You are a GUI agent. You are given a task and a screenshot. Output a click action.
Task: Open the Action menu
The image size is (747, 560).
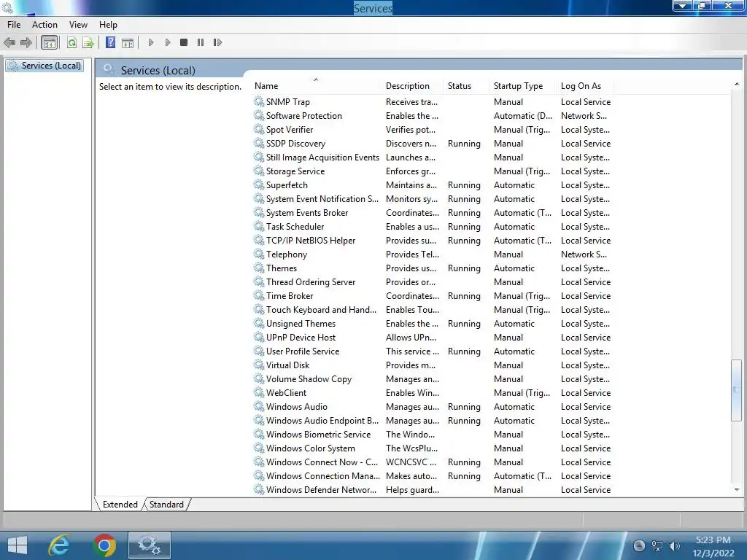click(44, 25)
